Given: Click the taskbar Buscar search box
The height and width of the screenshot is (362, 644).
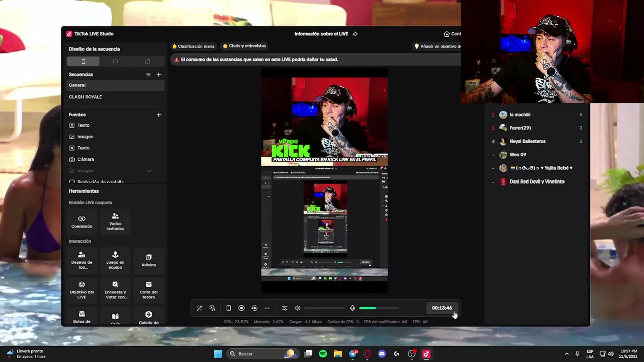Looking at the screenshot, I should (x=262, y=354).
